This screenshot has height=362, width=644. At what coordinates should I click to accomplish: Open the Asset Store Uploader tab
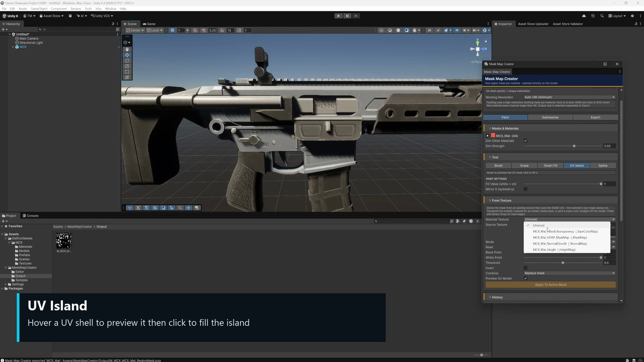tap(533, 24)
